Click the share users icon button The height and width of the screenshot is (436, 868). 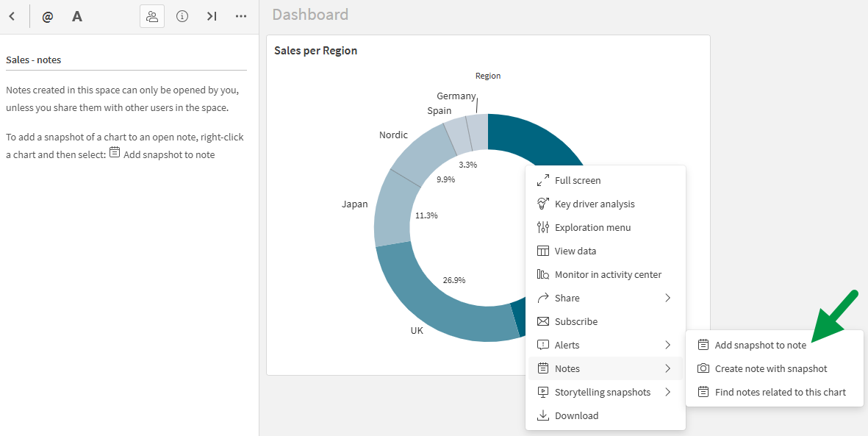pos(152,16)
